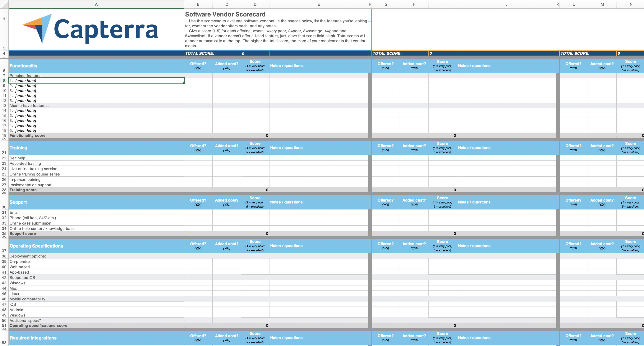Click Functionality 'Offered?' header in column B
The height and width of the screenshot is (346, 644).
198,66
